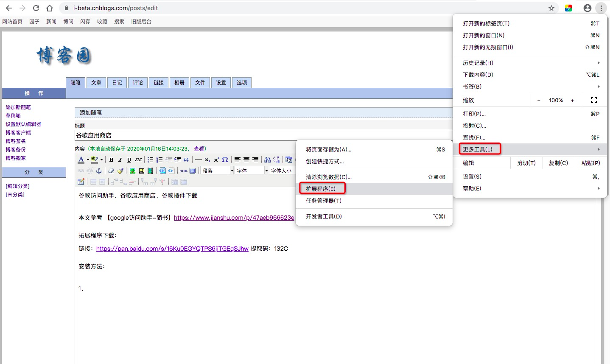
Task: Center-align the text
Action: tap(246, 160)
